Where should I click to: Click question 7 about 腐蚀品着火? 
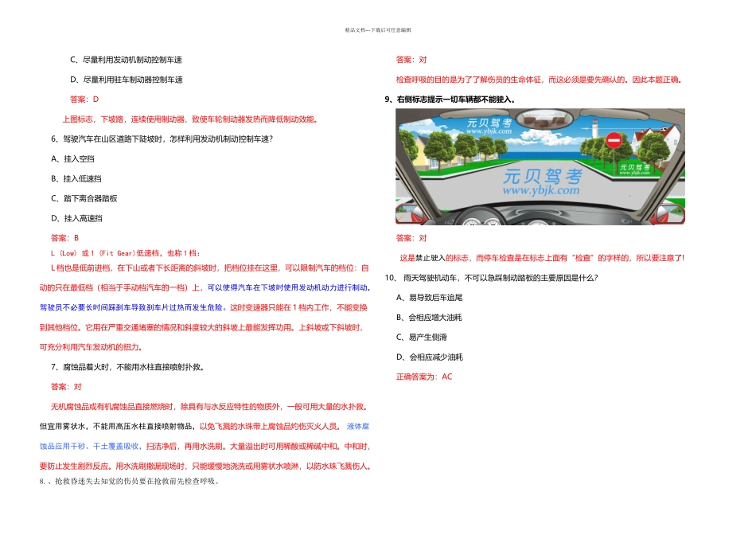(128, 367)
